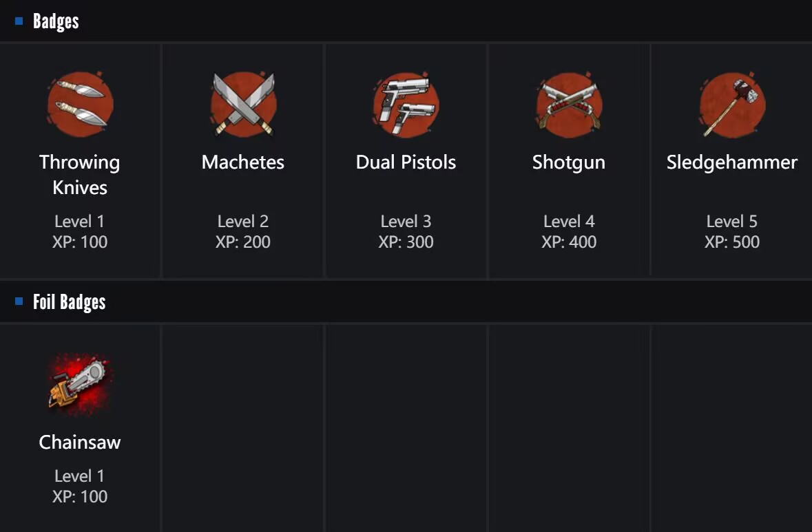Viewport: 812px width, 532px height.
Task: Select the Dual Pistols title text
Action: [x=406, y=162]
